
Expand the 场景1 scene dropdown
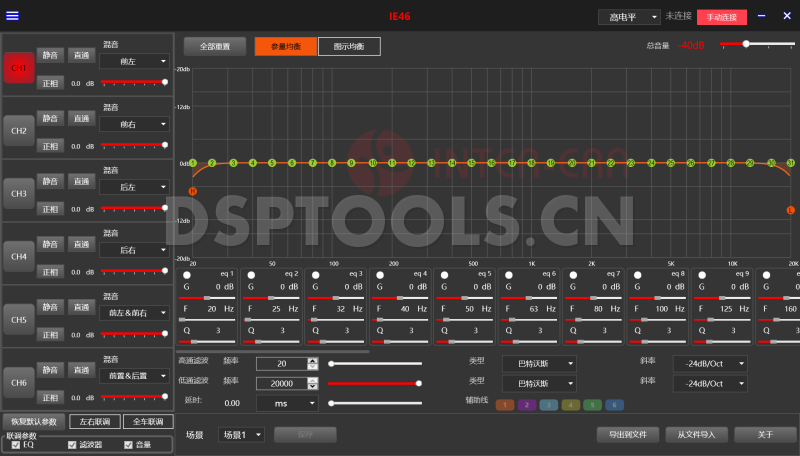pyautogui.click(x=241, y=435)
